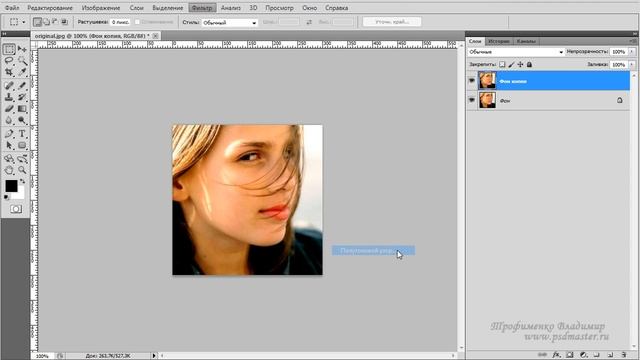Choose Add to selection mode

coord(46,22)
